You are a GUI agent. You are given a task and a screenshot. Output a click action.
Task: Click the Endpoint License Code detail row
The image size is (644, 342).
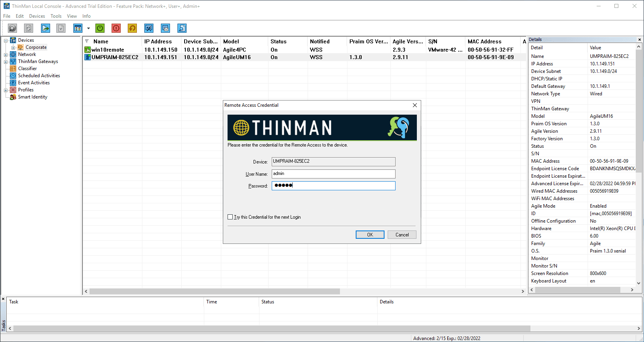[x=582, y=169]
